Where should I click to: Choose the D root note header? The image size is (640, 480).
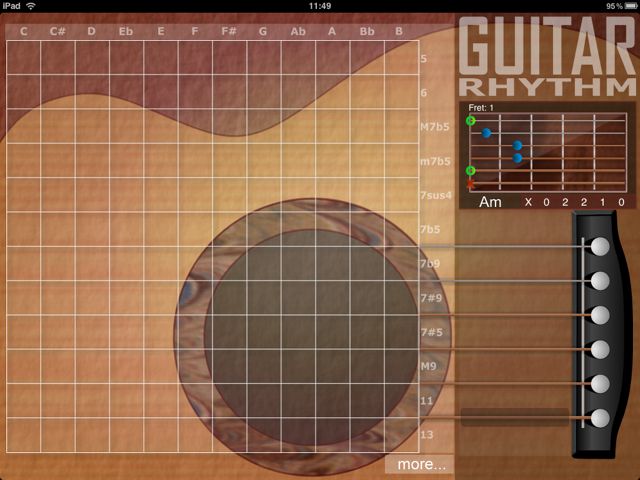coord(91,31)
